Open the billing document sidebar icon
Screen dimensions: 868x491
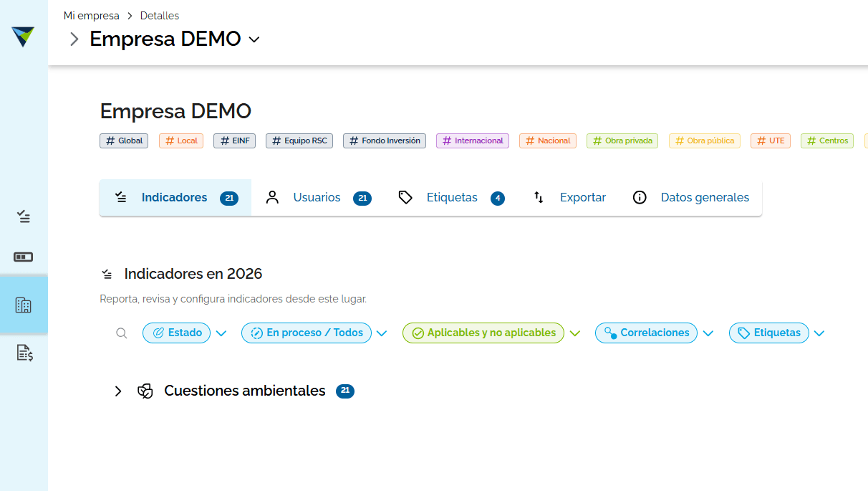point(24,352)
